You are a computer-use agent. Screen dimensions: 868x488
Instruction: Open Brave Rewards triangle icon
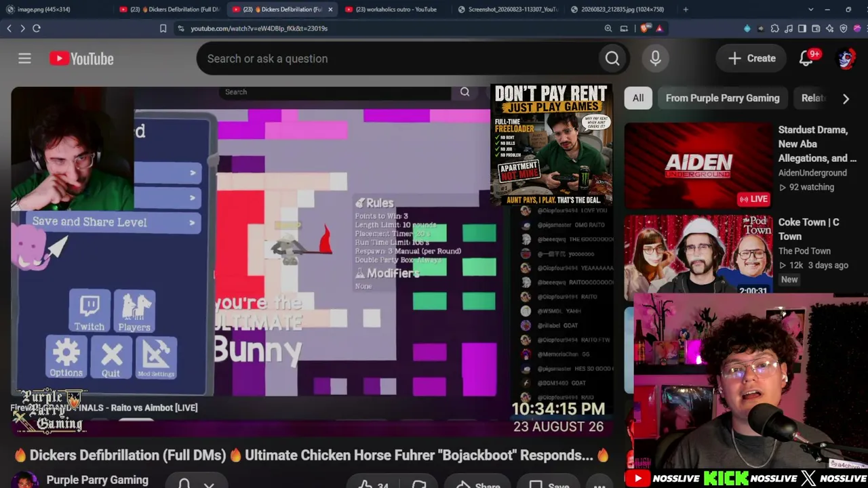pos(659,28)
